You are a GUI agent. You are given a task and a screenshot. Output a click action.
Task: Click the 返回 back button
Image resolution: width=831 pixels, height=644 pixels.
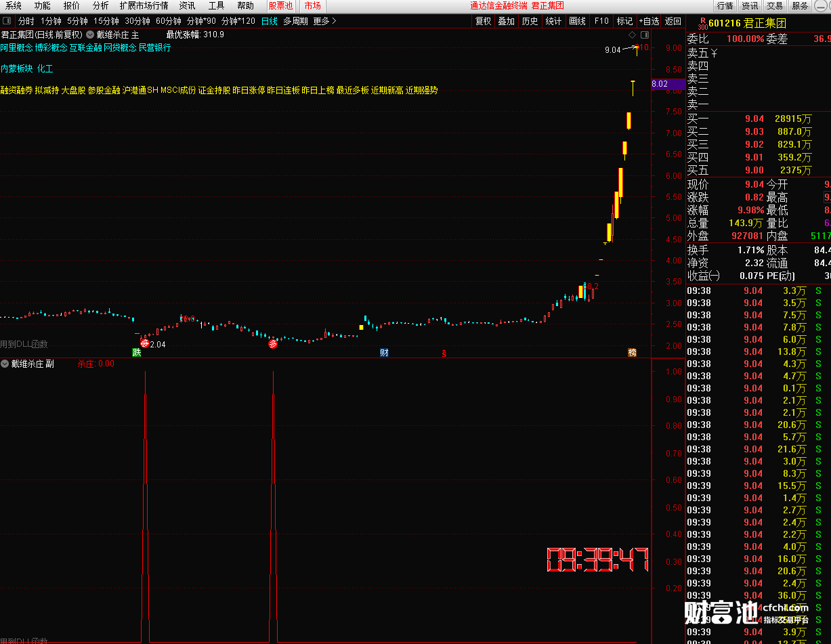673,21
